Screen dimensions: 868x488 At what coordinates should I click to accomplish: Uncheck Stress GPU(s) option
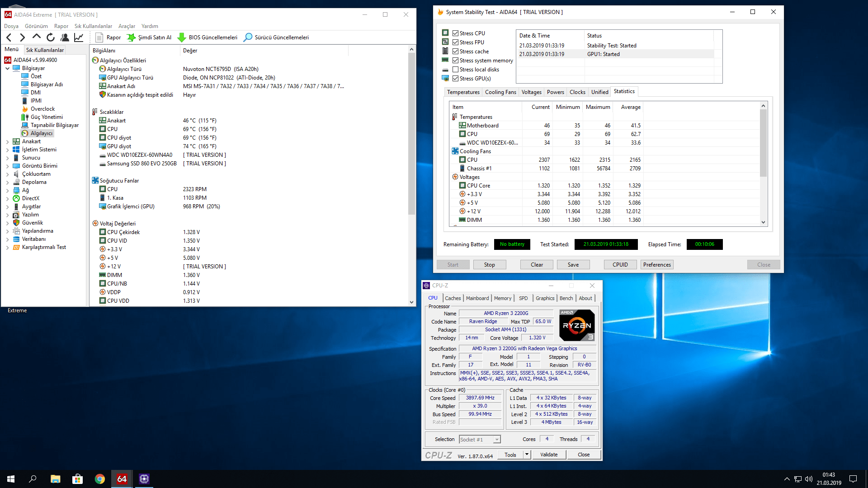point(456,79)
